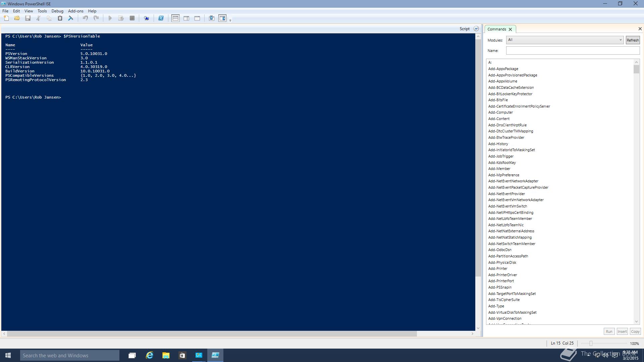The height and width of the screenshot is (362, 644).
Task: Select Add-Member in the list
Action: coord(499,169)
